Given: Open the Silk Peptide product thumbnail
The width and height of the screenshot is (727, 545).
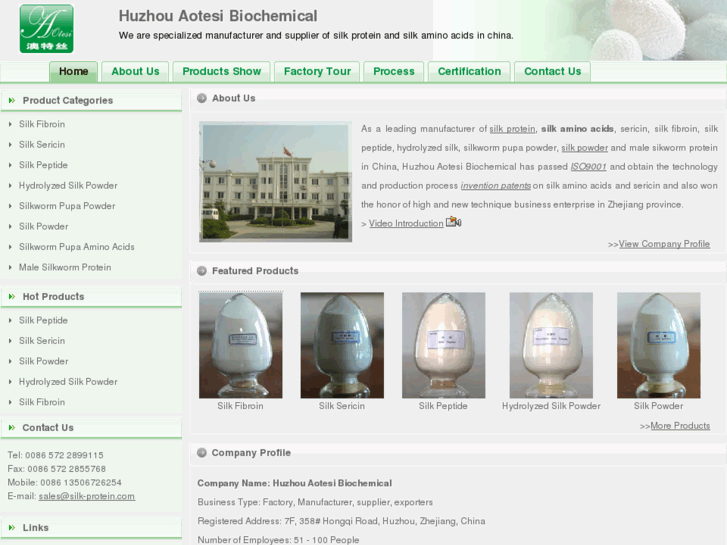Looking at the screenshot, I should [444, 345].
